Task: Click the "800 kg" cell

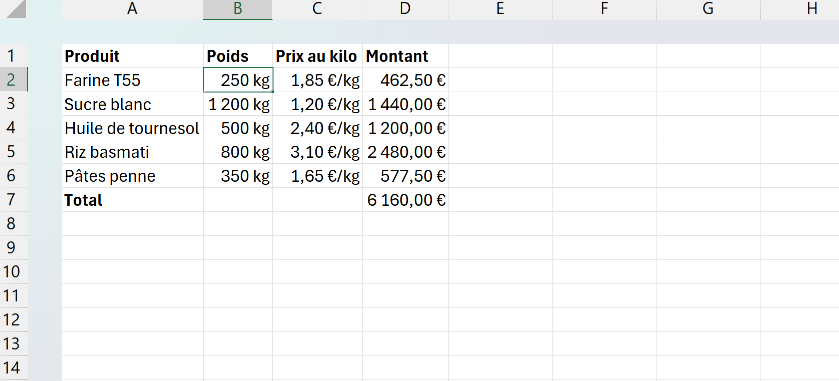Action: pyautogui.click(x=238, y=152)
